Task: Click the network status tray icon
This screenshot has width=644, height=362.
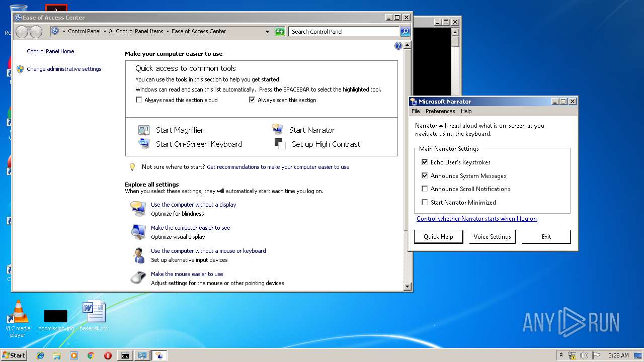Action: [572, 355]
